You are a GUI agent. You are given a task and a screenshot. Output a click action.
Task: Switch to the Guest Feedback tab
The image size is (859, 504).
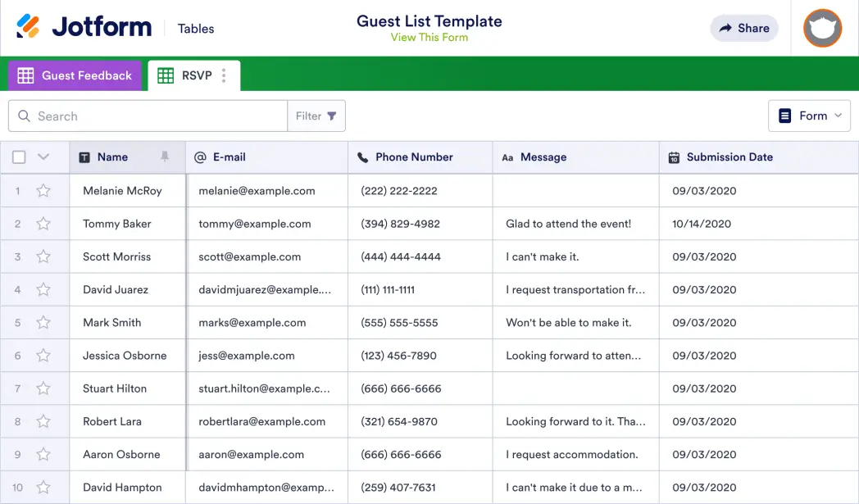pyautogui.click(x=75, y=75)
